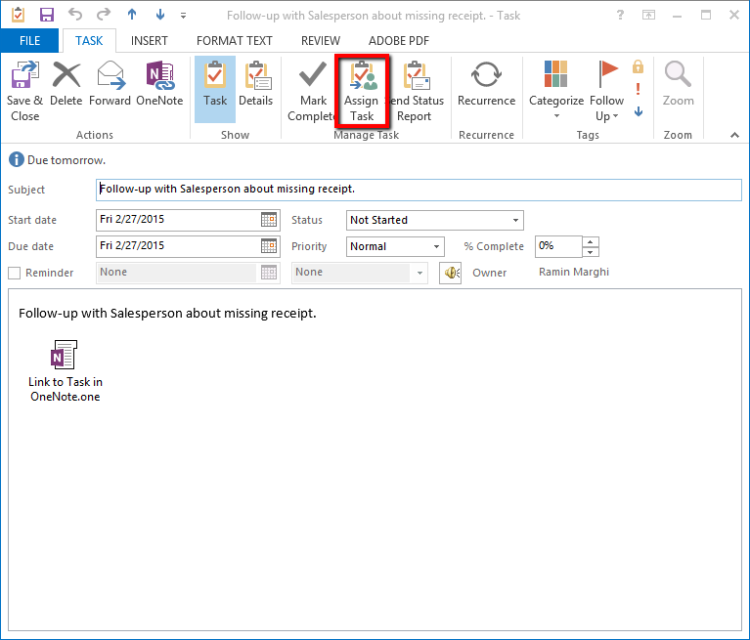Show the Task view

point(215,89)
